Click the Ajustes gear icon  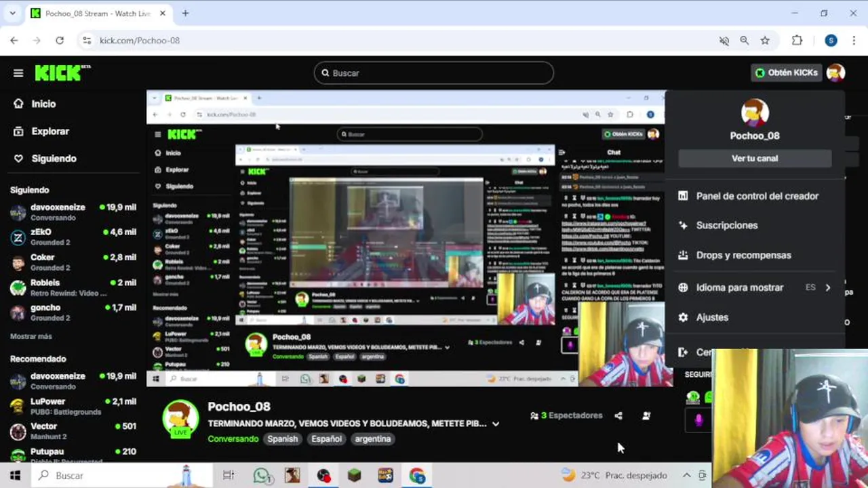pyautogui.click(x=683, y=317)
